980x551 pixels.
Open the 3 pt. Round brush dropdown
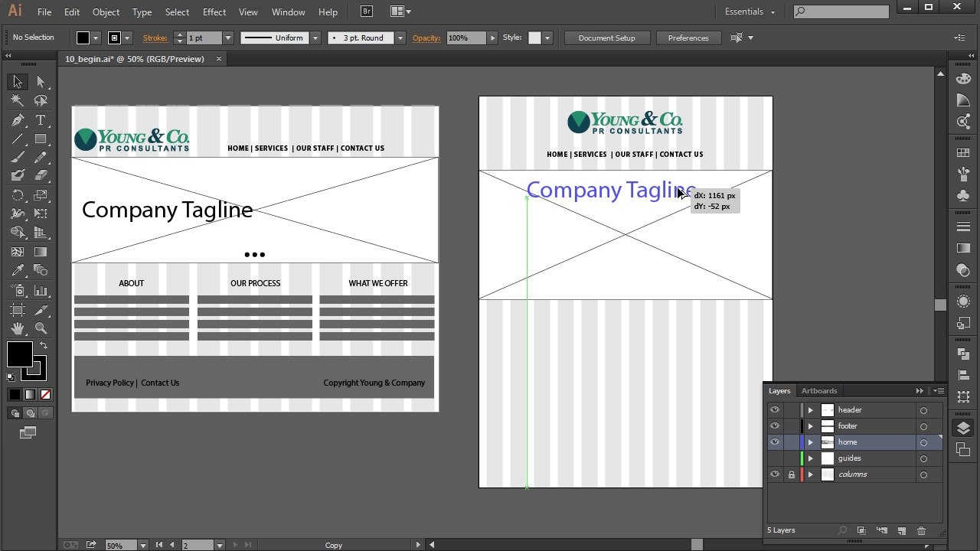coord(399,37)
